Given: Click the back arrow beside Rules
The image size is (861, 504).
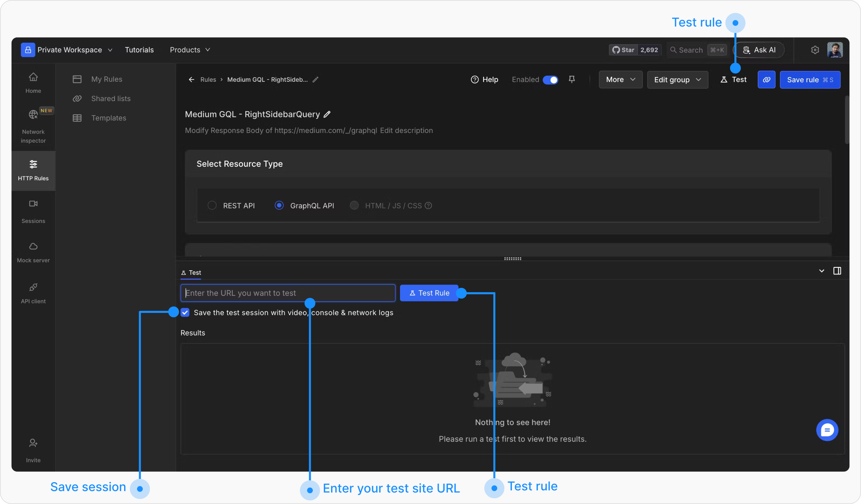Looking at the screenshot, I should pos(191,80).
